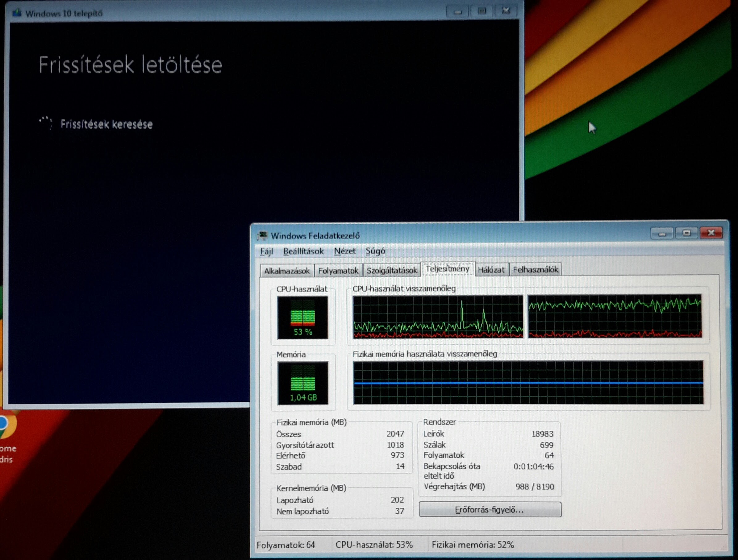Image resolution: width=738 pixels, height=560 pixels.
Task: Click the Szálak value 699
Action: click(x=547, y=445)
